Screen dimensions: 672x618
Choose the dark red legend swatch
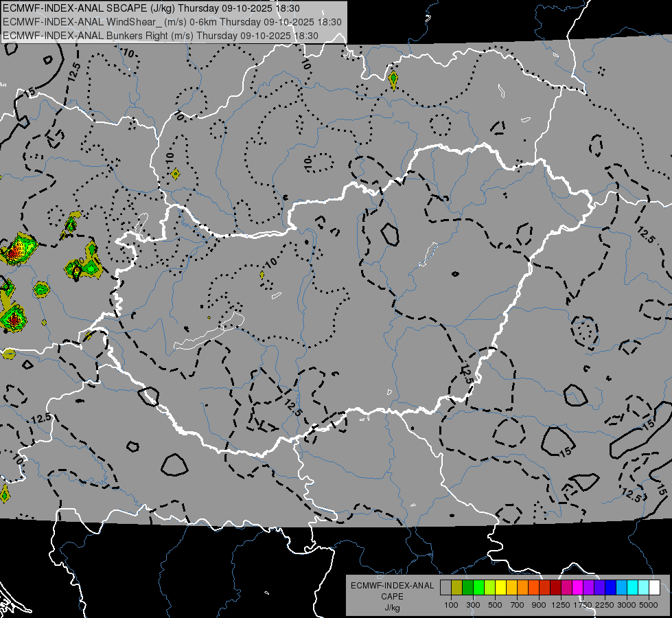[555, 588]
